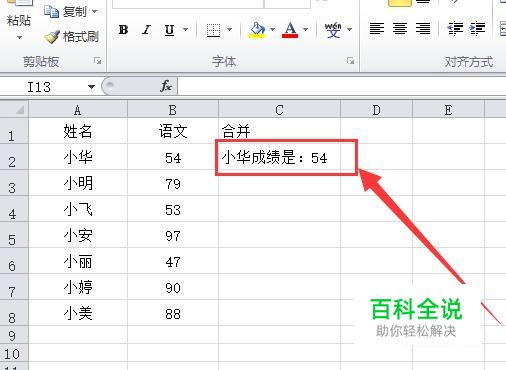Viewport: 506px width, 370px height.
Task: Select cell with 合并
Action: 279,131
